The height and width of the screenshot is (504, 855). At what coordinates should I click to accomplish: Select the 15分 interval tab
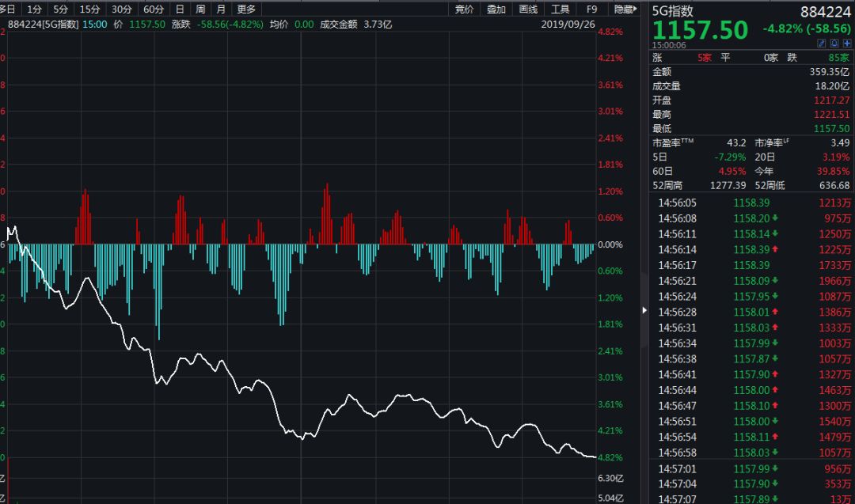(x=90, y=9)
